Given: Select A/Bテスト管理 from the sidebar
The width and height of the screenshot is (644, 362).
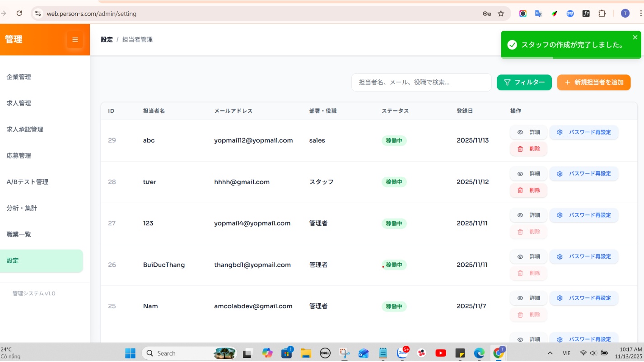Looking at the screenshot, I should pyautogui.click(x=27, y=182).
